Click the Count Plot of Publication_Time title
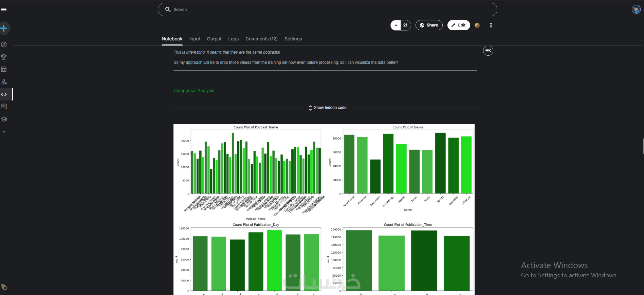The image size is (644, 295). [408, 225]
